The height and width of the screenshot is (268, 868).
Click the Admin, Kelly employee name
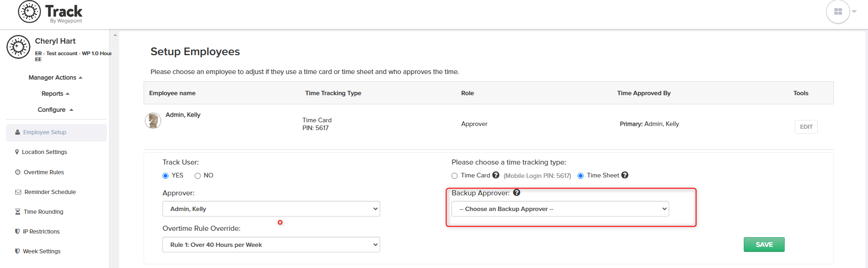[183, 115]
